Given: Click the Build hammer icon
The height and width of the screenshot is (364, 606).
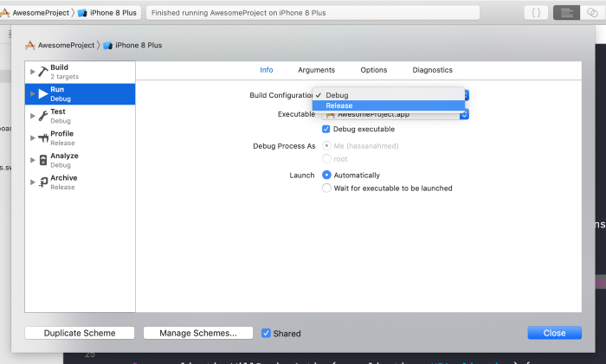Looking at the screenshot, I should click(x=43, y=72).
